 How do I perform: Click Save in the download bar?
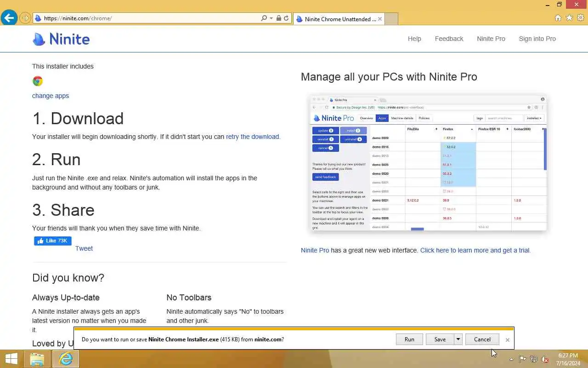click(x=440, y=339)
